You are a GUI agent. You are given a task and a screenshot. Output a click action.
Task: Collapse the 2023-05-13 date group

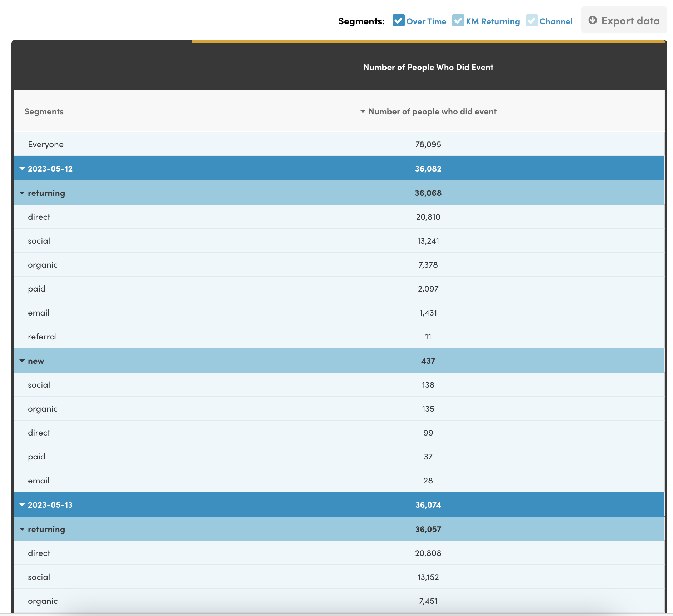[22, 505]
